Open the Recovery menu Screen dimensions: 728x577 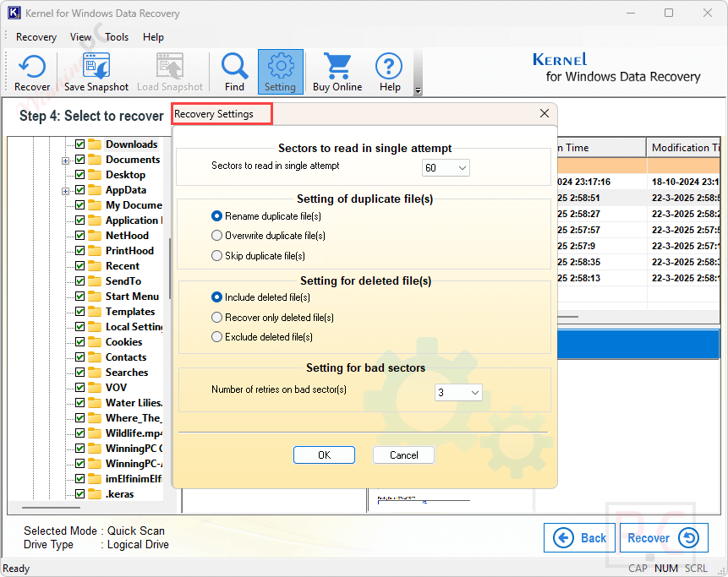36,37
